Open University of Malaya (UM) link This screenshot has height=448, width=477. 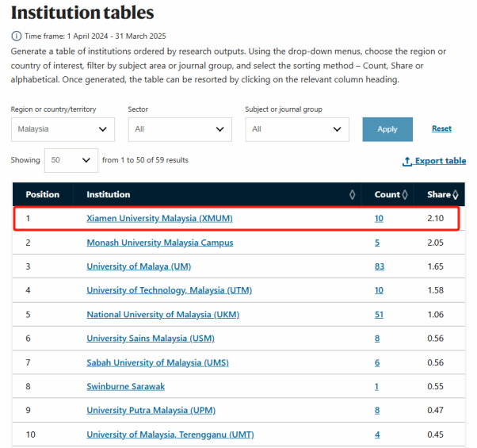pos(139,266)
